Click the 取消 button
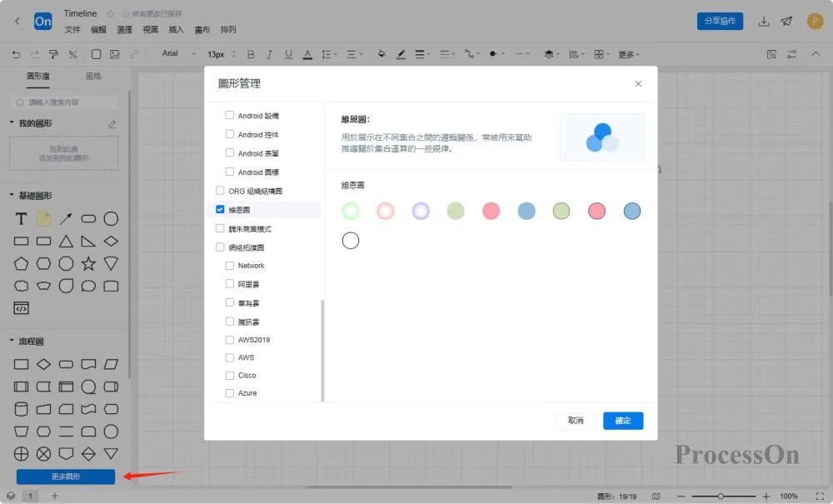 pos(576,421)
